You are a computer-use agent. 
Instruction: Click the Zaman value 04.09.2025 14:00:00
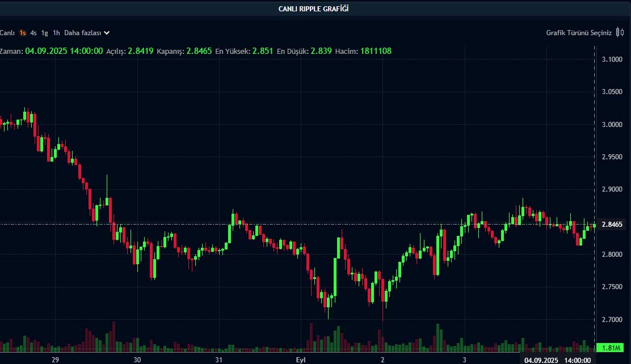point(64,51)
